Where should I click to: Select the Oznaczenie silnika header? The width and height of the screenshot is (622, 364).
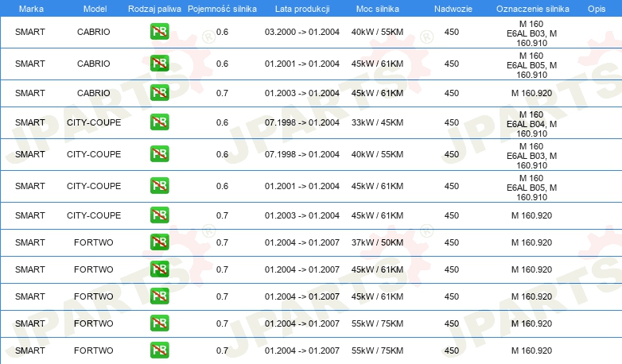coord(532,9)
